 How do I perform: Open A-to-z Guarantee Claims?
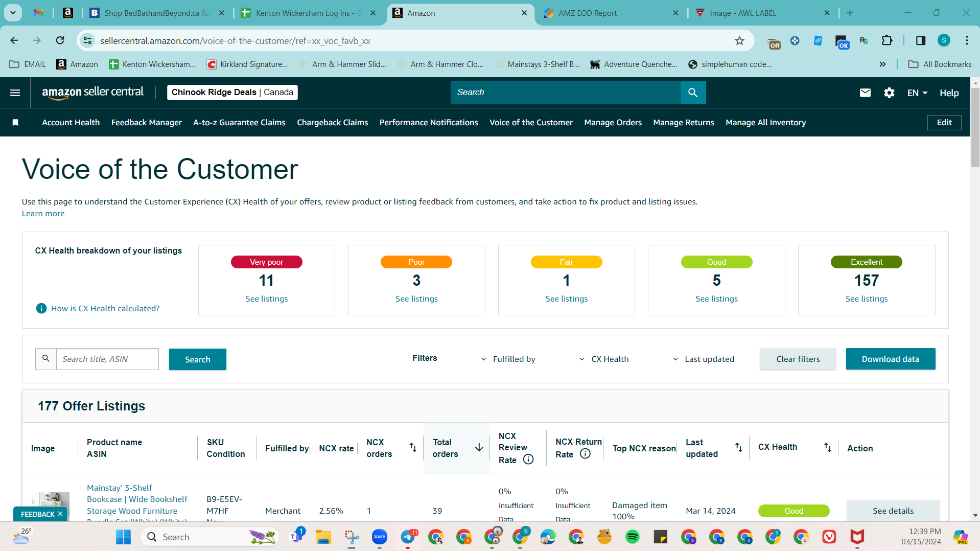pos(239,123)
